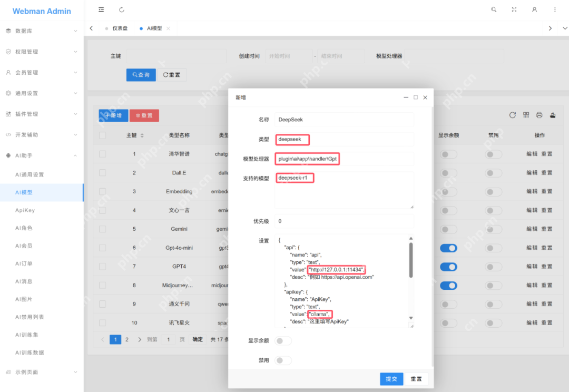Toggle the 禁用 switch in the dialog

point(283,360)
